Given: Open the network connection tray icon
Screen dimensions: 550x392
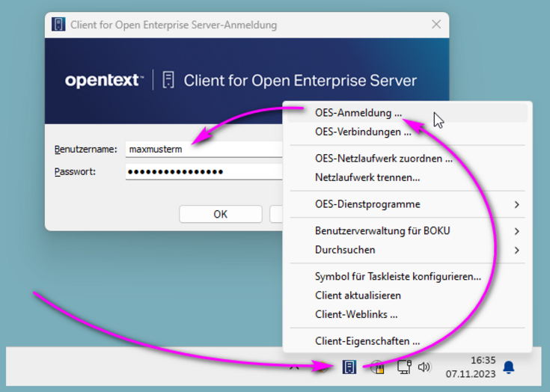Looking at the screenshot, I should 404,367.
